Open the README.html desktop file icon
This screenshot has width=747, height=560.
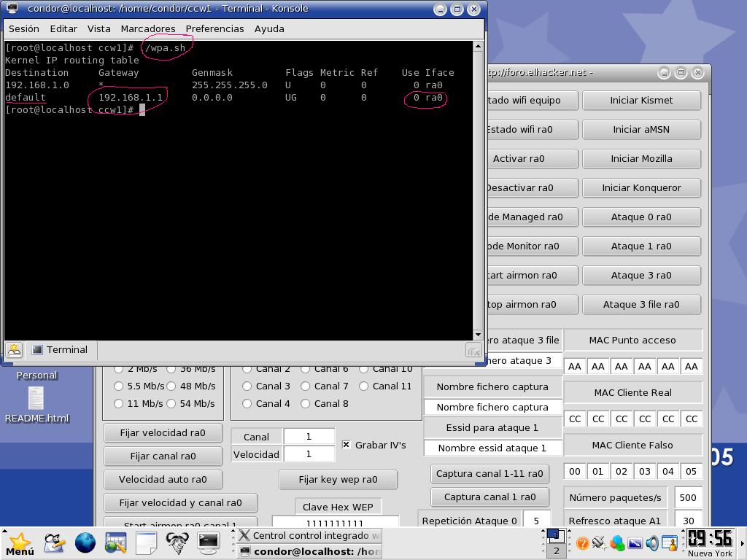pos(36,398)
